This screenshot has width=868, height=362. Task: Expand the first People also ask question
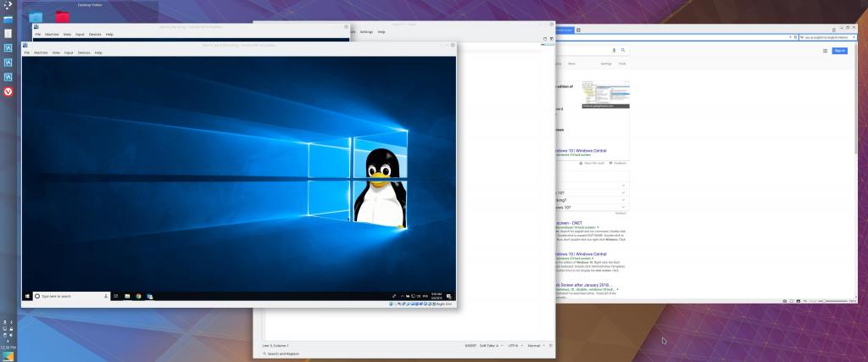[624, 185]
